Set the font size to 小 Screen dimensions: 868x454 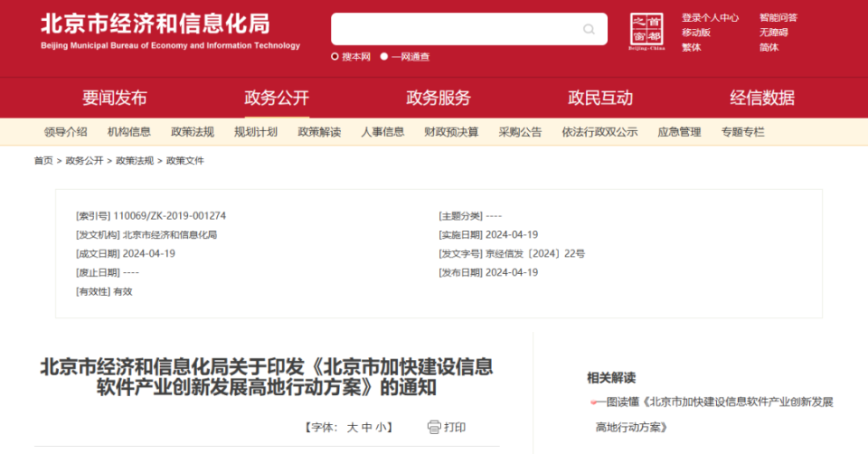pos(381,428)
